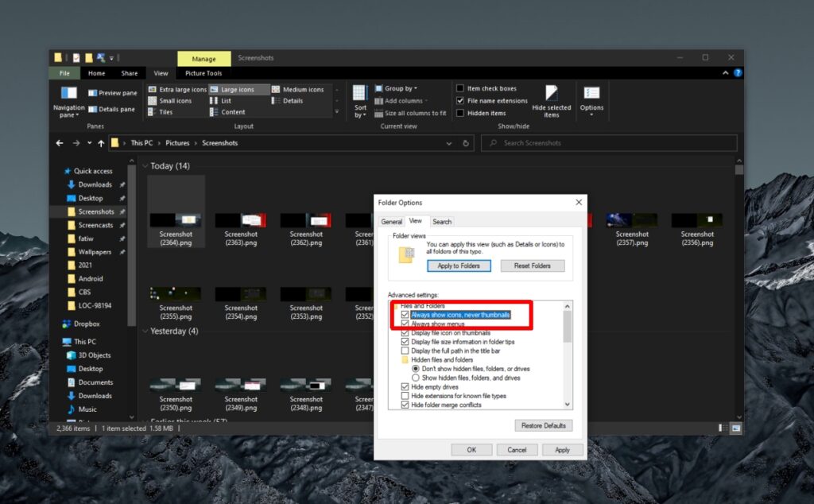The image size is (814, 504).
Task: Expand the Group by dropdown
Action: 401,89
